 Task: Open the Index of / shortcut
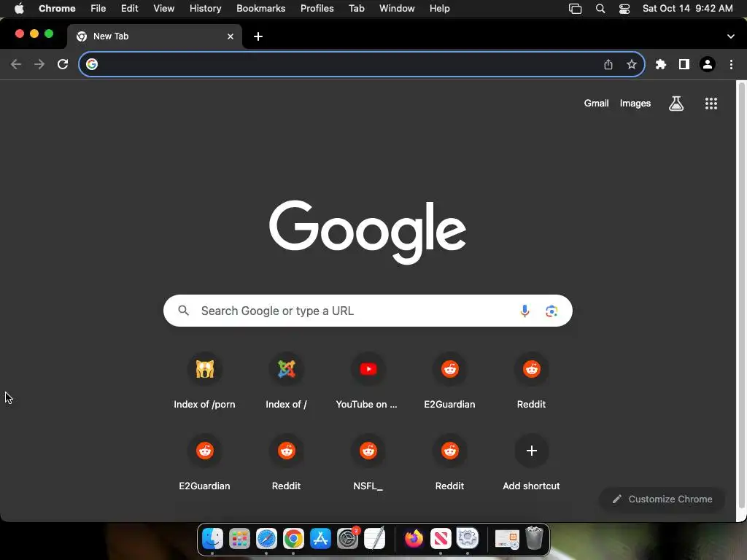286,381
